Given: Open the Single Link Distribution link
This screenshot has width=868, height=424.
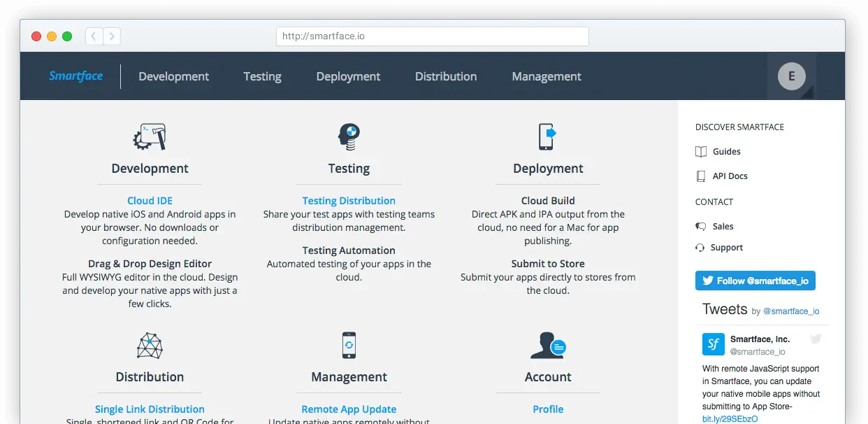Looking at the screenshot, I should (x=150, y=409).
